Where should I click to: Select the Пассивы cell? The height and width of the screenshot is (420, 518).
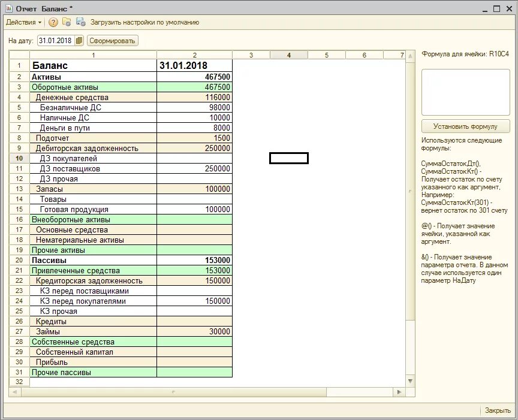(x=93, y=260)
